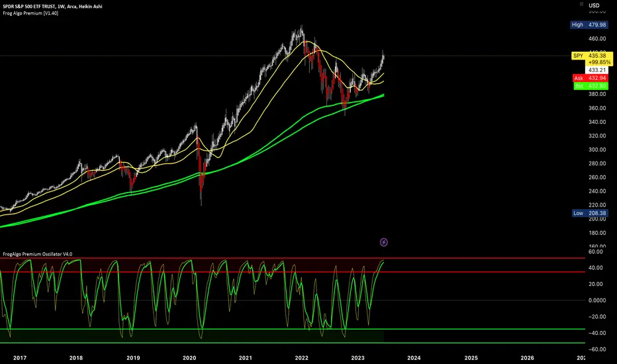Select the FrogAlgo Premium Oscillator V4.0 label
Viewport: 617px width, 364px height.
[37, 254]
